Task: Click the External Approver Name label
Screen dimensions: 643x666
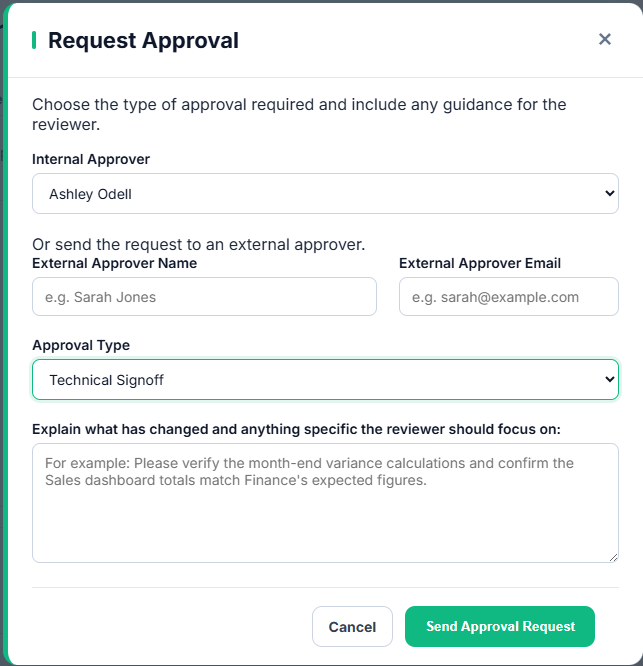Action: coord(115,263)
